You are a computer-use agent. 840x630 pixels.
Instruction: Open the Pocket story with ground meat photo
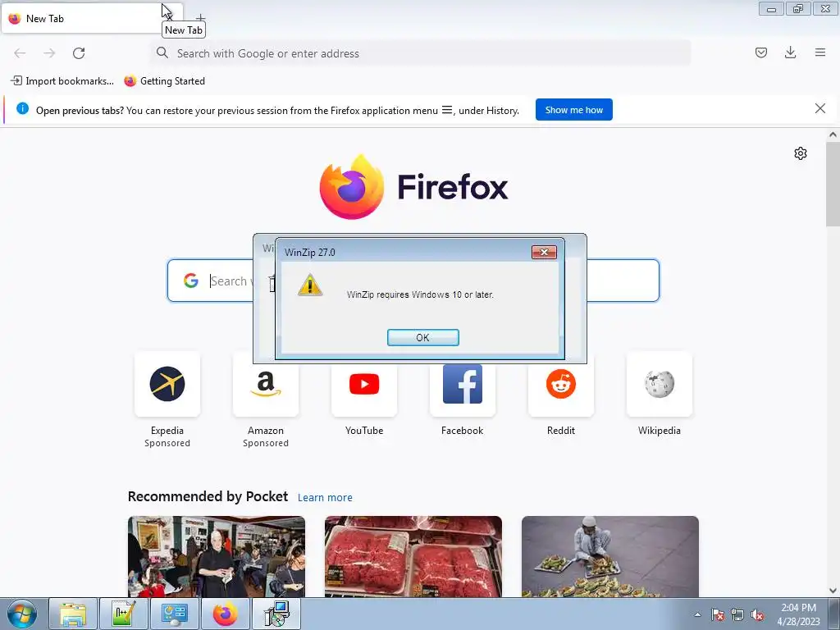(x=413, y=556)
